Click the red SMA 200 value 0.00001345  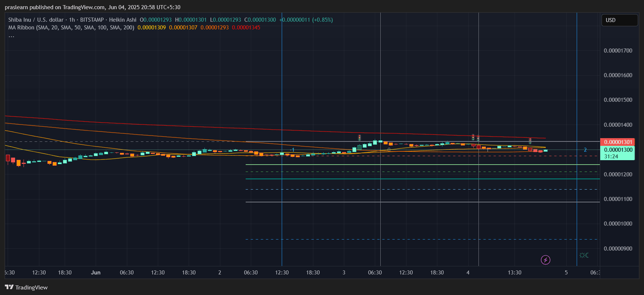click(246, 28)
